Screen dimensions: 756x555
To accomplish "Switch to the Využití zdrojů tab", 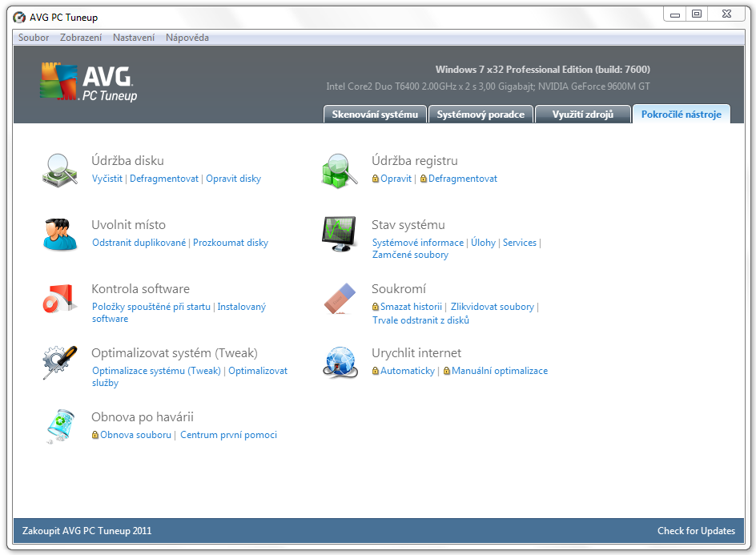I will pos(582,115).
